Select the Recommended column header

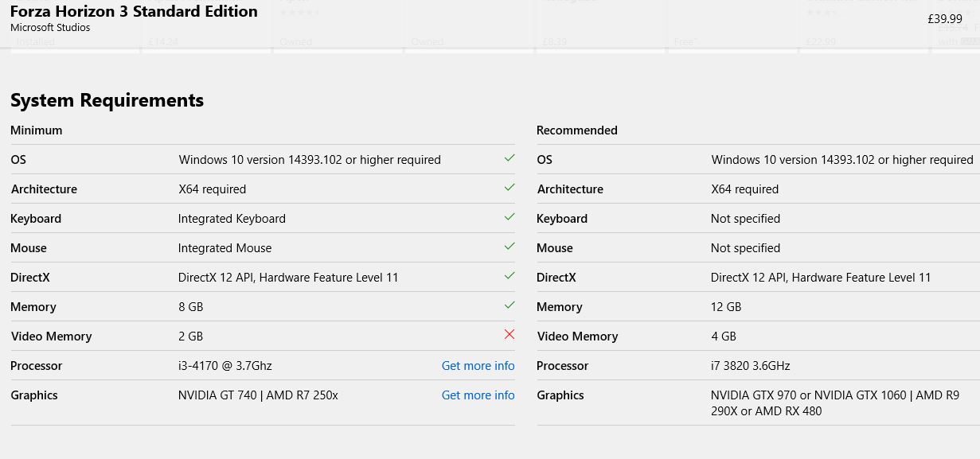[x=576, y=130]
